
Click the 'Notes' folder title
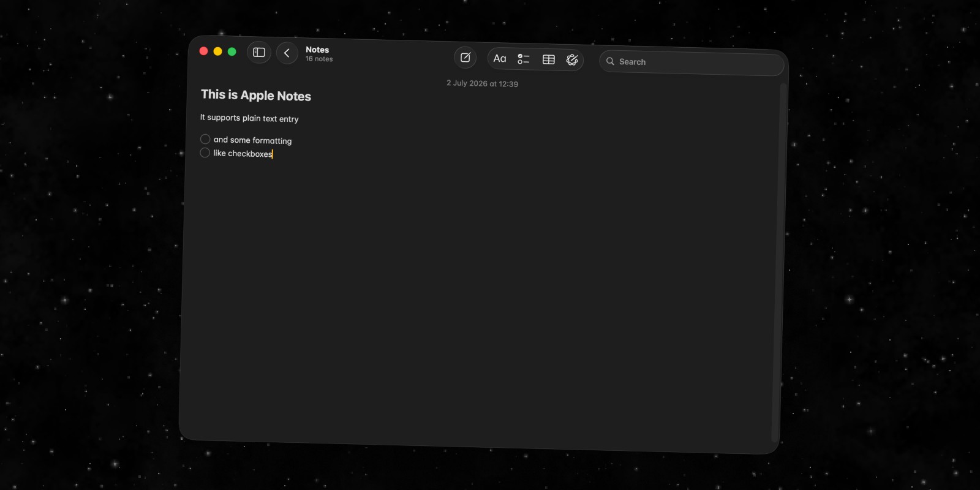coord(317,50)
